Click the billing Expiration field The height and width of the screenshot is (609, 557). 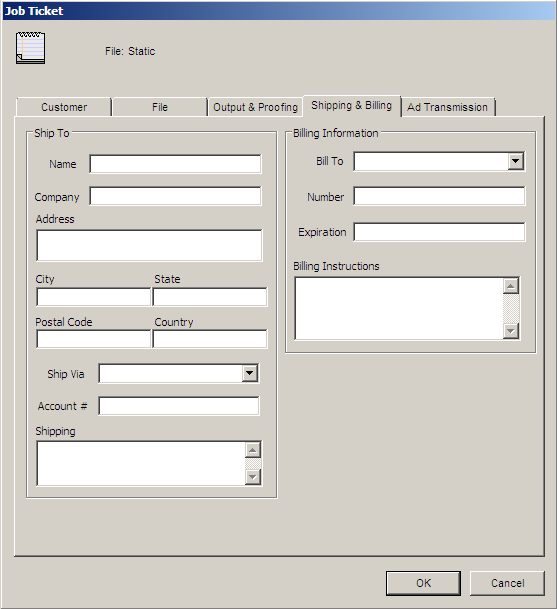[439, 232]
